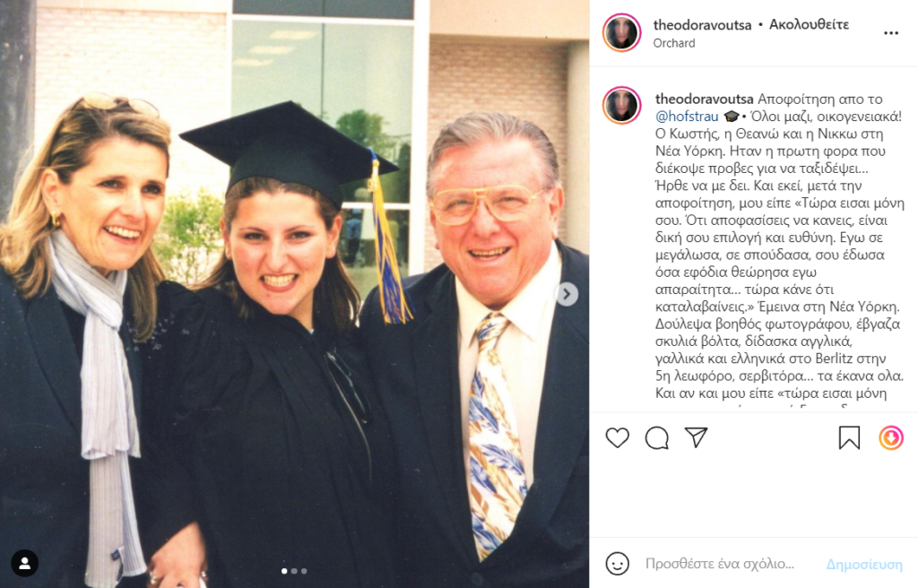Viewport: 918px width, 588px height.
Task: Like the post with the heart icon
Action: [x=617, y=437]
